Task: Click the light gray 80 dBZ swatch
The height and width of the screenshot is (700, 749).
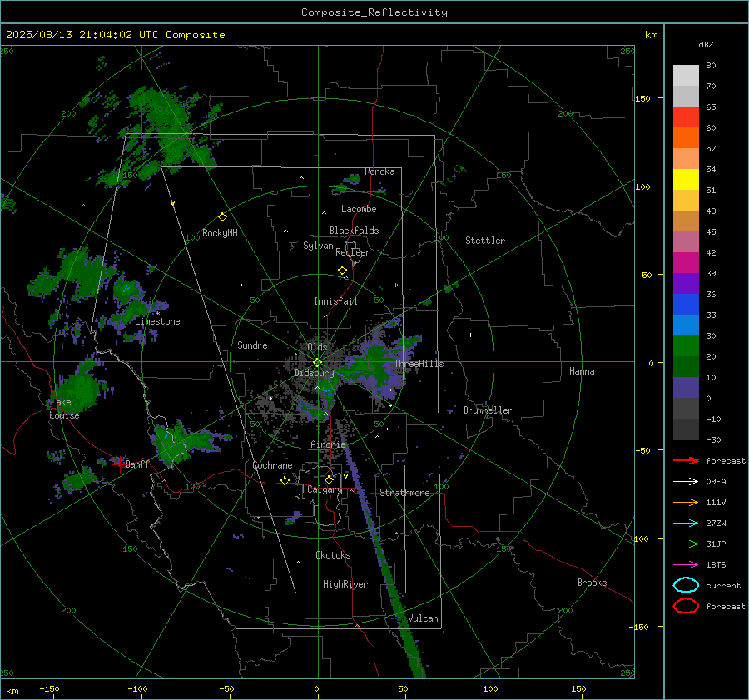Action: [686, 75]
